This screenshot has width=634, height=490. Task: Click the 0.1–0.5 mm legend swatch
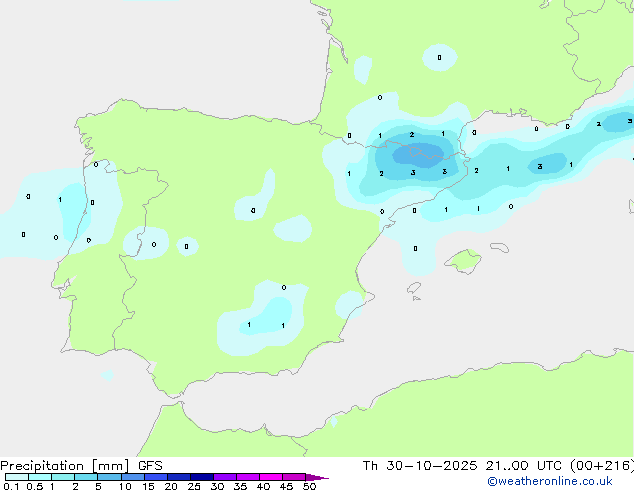(x=17, y=477)
